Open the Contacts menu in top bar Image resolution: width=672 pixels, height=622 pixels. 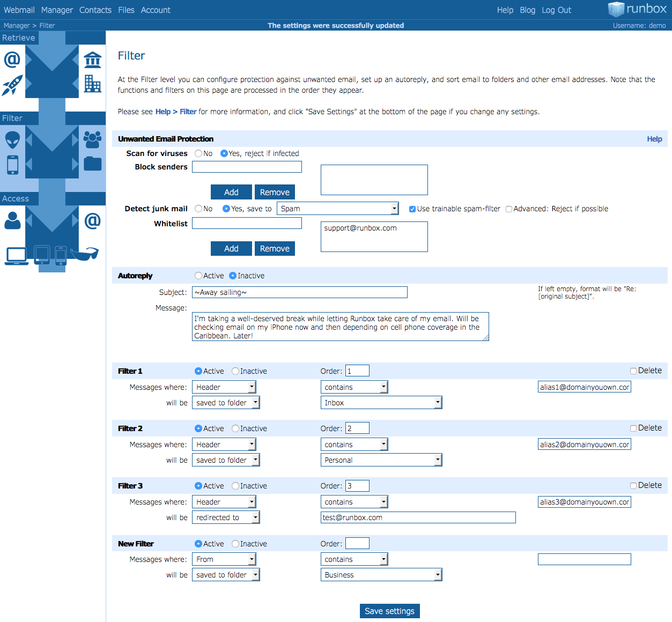pos(95,10)
